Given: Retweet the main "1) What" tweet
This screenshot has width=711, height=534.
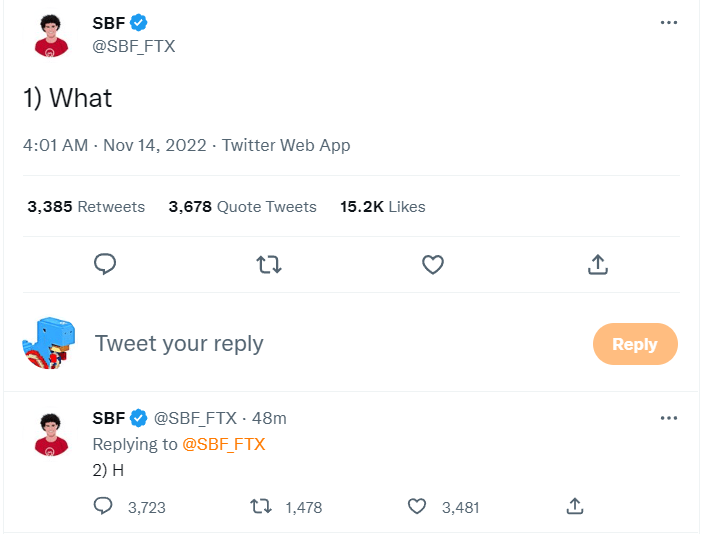Looking at the screenshot, I should click(269, 264).
